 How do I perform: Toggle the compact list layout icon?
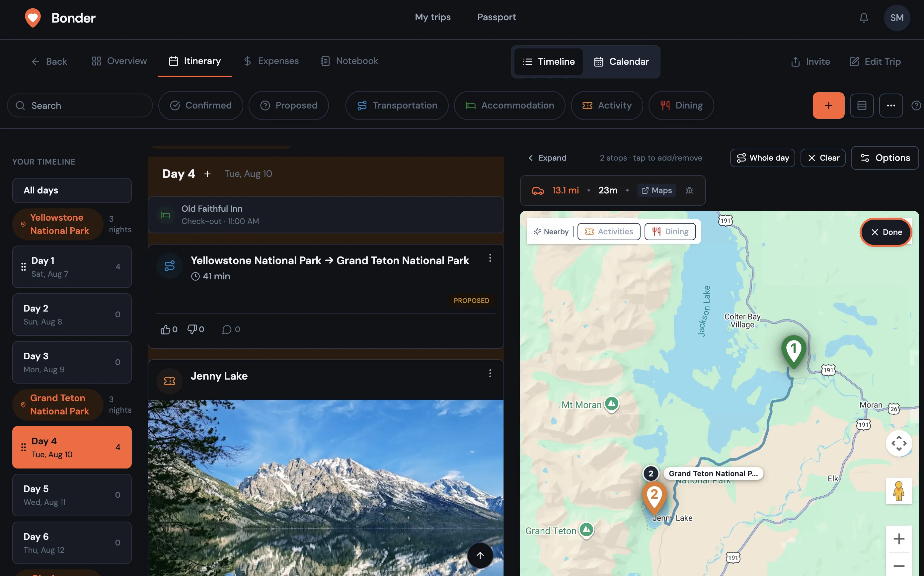coord(862,106)
